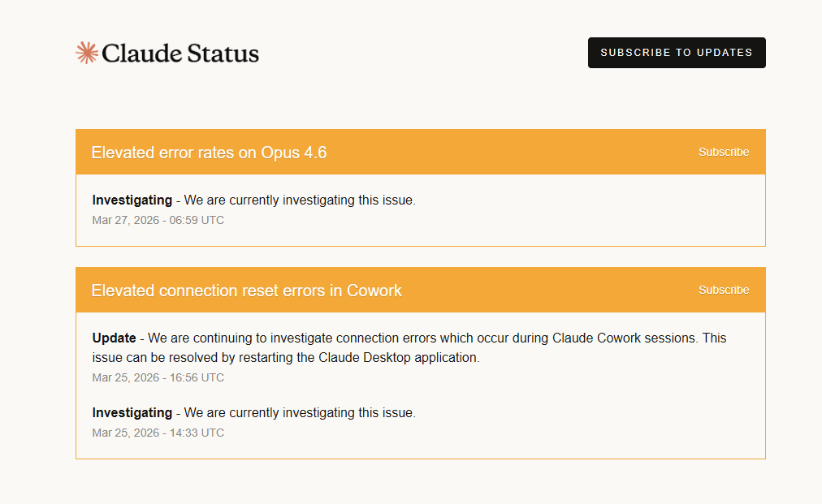Screen dimensions: 822x504
Task: Click the Claude starburst logo icon
Action: coord(86,53)
